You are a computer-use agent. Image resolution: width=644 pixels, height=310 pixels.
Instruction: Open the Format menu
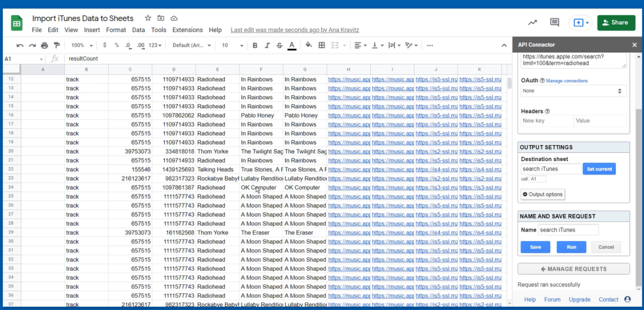116,30
